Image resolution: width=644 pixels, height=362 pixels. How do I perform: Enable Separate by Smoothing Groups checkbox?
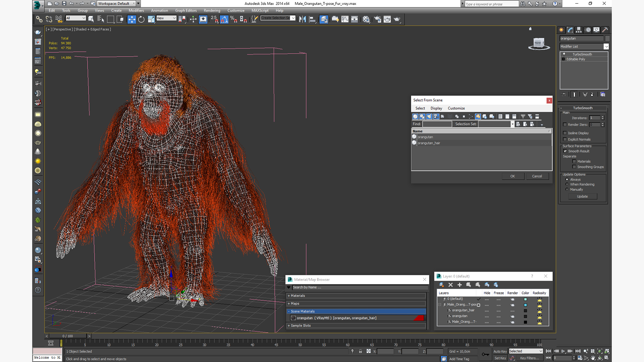coord(574,167)
